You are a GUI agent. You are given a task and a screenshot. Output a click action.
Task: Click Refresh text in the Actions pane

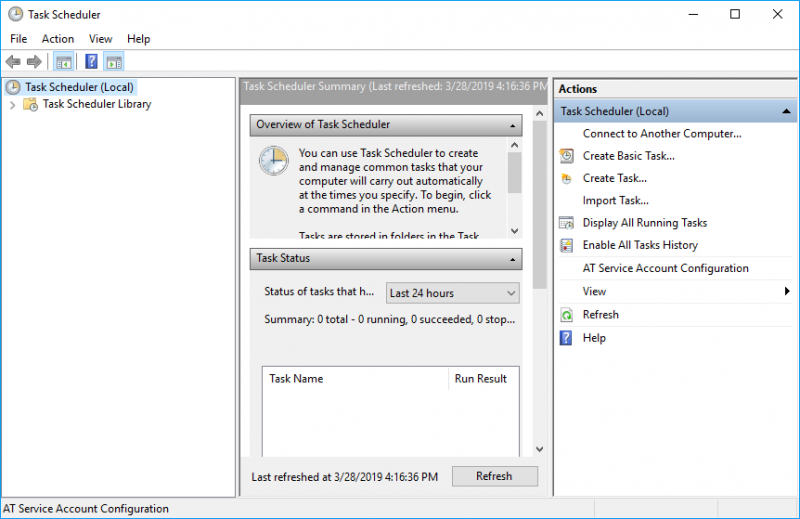tap(601, 315)
